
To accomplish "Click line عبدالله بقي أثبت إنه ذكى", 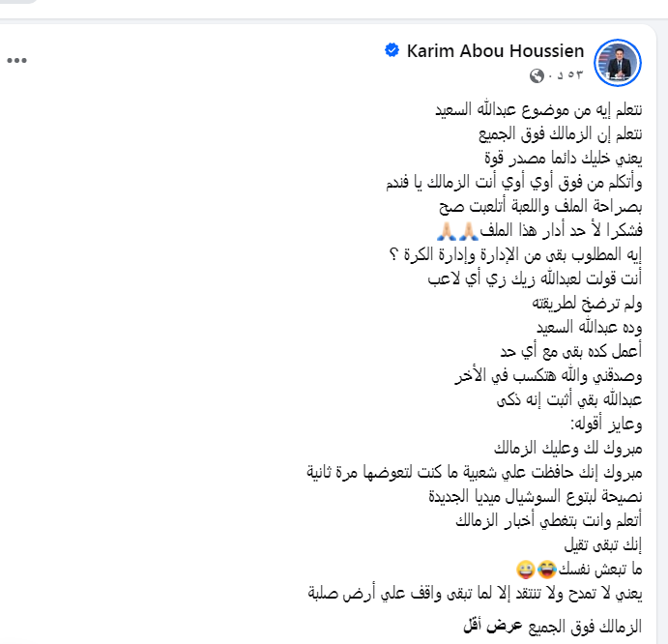I will click(569, 399).
